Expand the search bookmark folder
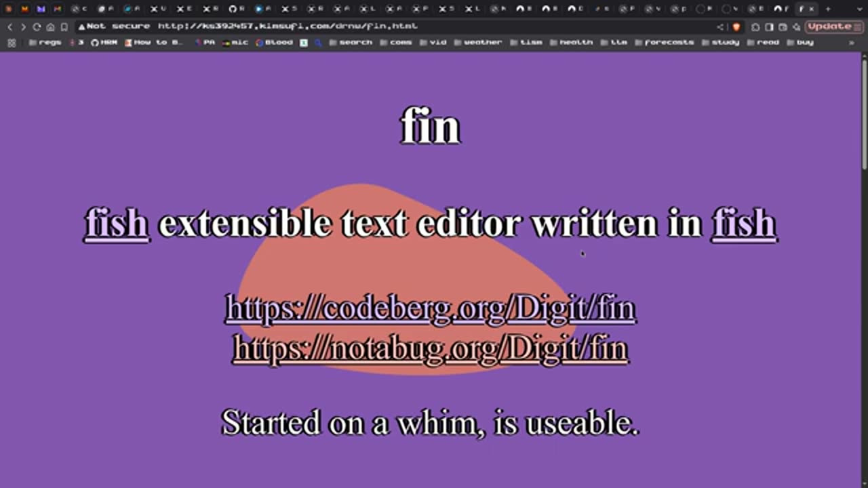 tap(351, 42)
